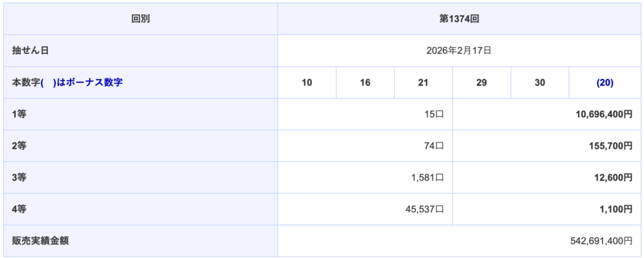Click the 45,537口 winners count
644x258 pixels.
coord(425,209)
